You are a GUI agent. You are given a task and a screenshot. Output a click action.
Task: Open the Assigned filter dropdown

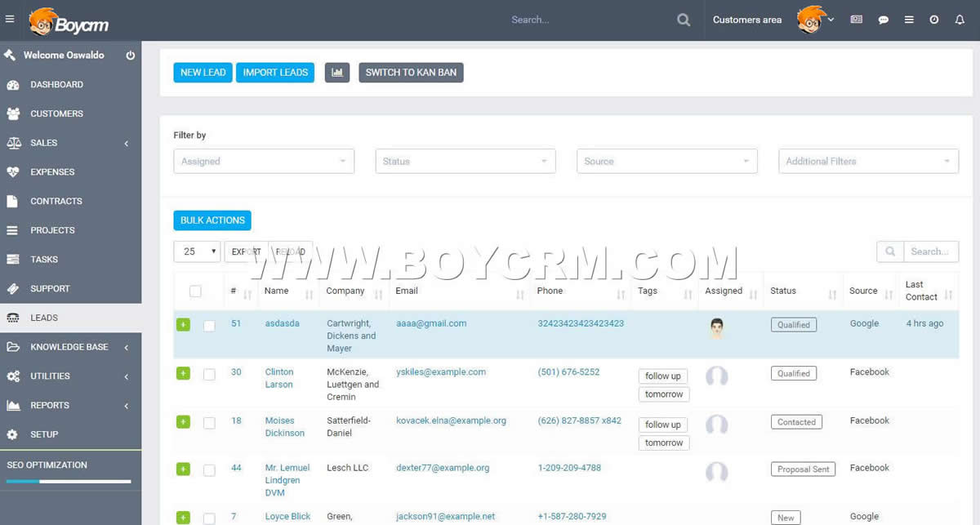point(264,162)
